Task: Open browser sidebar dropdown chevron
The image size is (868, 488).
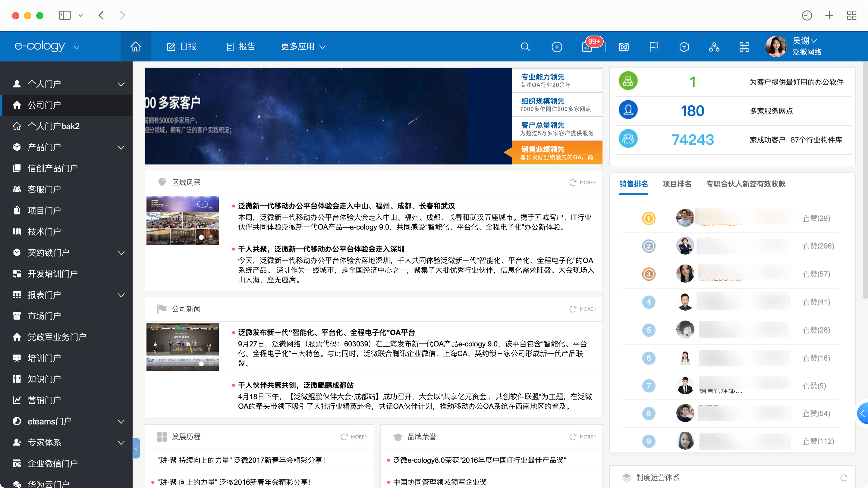Action: pyautogui.click(x=80, y=15)
